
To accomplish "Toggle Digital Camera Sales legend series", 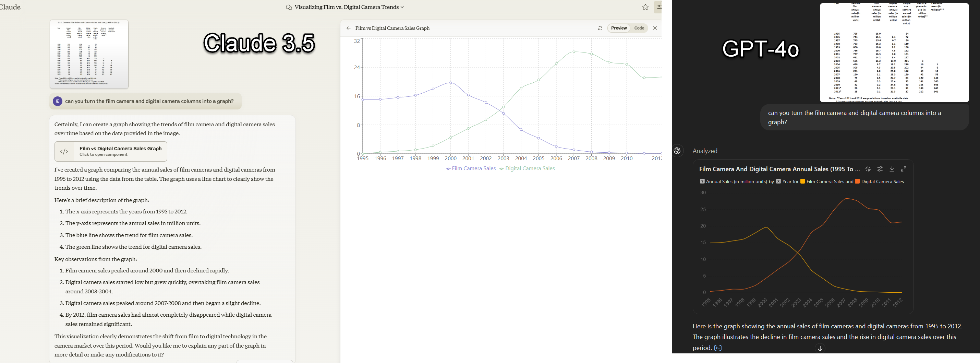I will point(527,168).
